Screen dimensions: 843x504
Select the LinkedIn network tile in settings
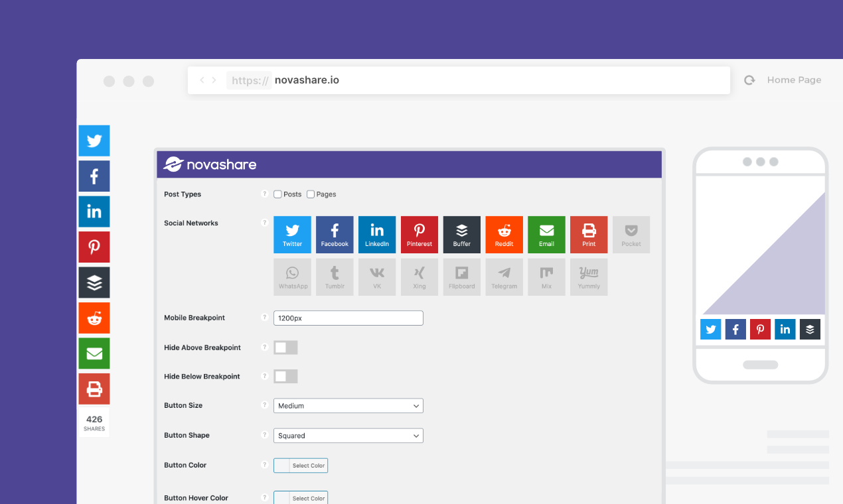point(377,235)
